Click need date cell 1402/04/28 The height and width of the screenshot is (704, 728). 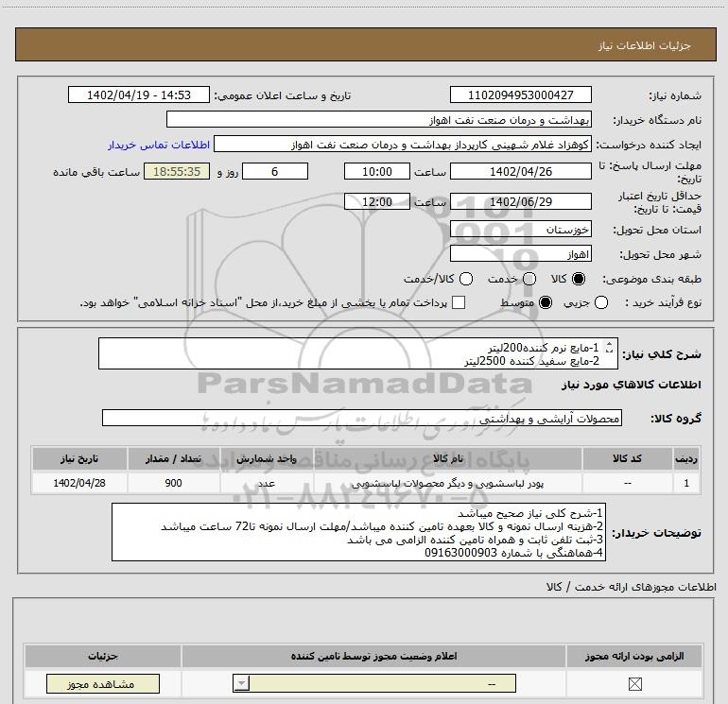click(x=78, y=483)
